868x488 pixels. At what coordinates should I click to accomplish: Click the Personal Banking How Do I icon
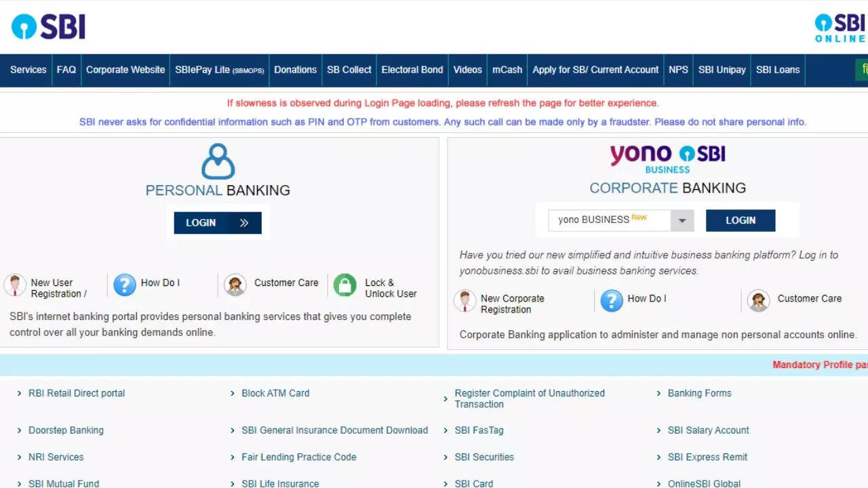click(125, 285)
